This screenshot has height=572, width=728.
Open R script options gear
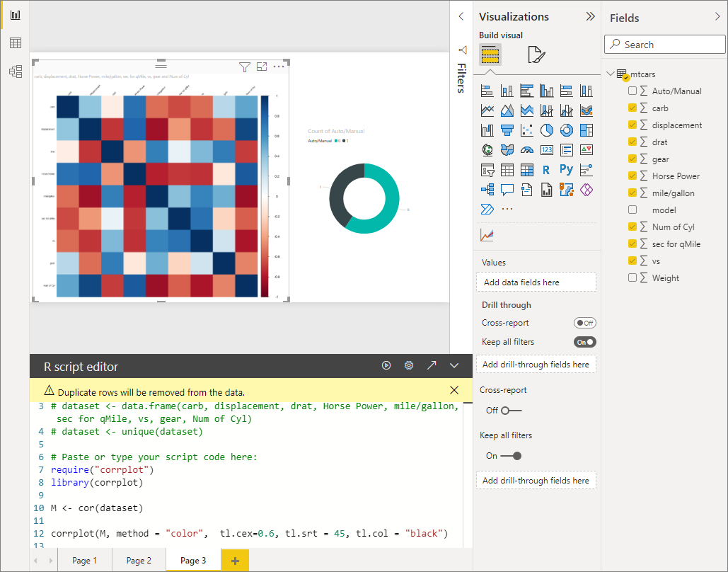tap(409, 365)
